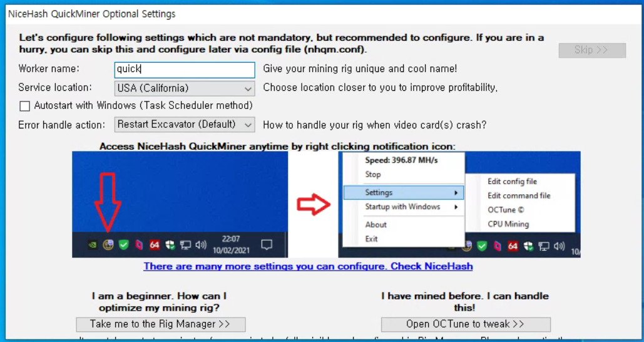Click 'I am a beginner' heading text
The image size is (644, 342).
[x=159, y=302]
